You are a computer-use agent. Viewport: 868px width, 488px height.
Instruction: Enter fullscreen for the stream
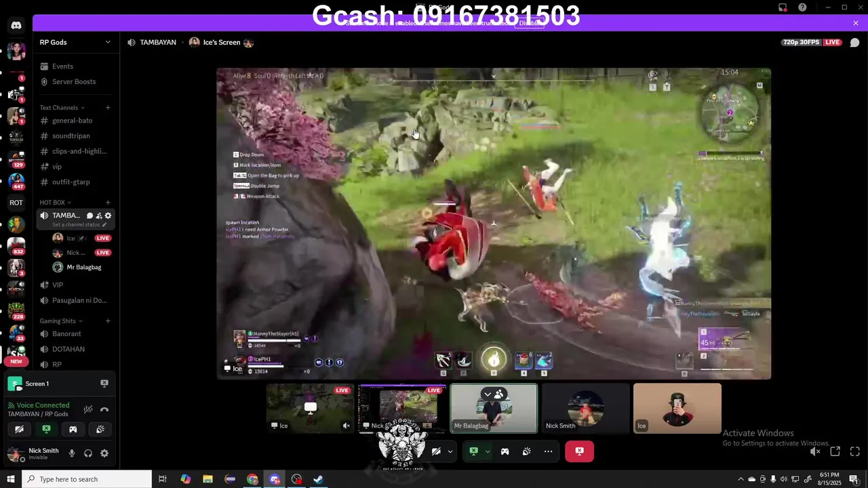(855, 451)
